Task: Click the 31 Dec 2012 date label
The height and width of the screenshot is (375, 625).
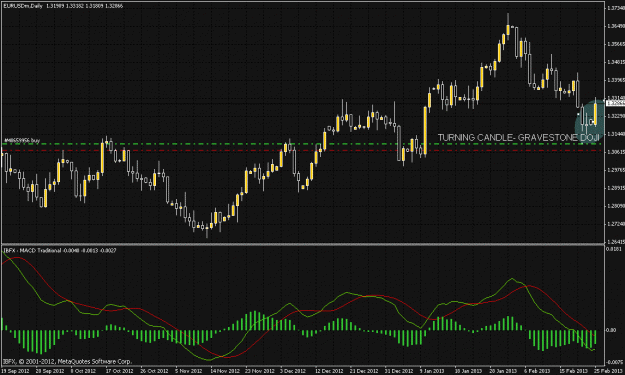Action: pos(399,371)
